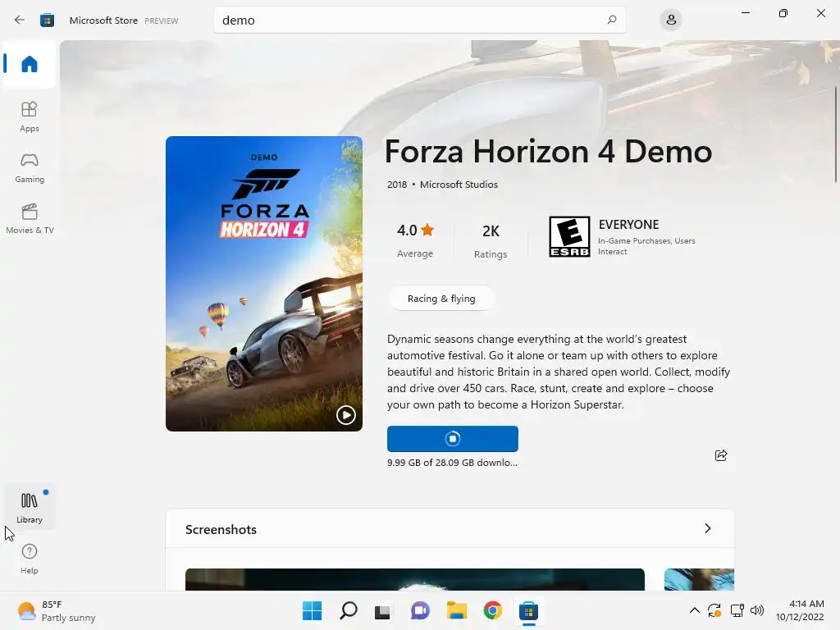
Task: Open the weather widget showing 85°F
Action: click(x=57, y=610)
